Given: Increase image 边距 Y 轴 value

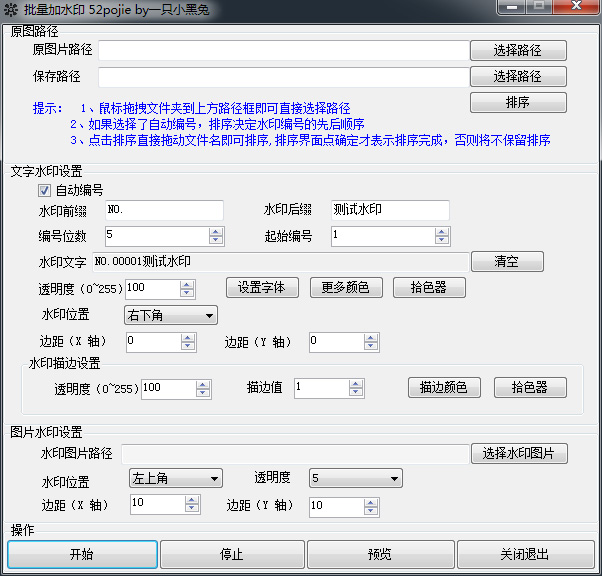Looking at the screenshot, I should [x=371, y=503].
